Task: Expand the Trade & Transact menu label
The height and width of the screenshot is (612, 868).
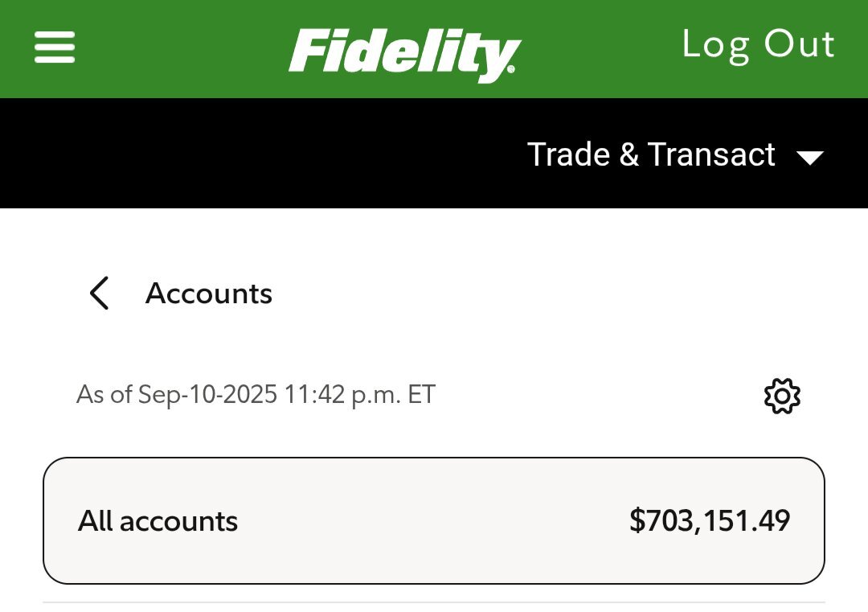Action: [x=651, y=154]
